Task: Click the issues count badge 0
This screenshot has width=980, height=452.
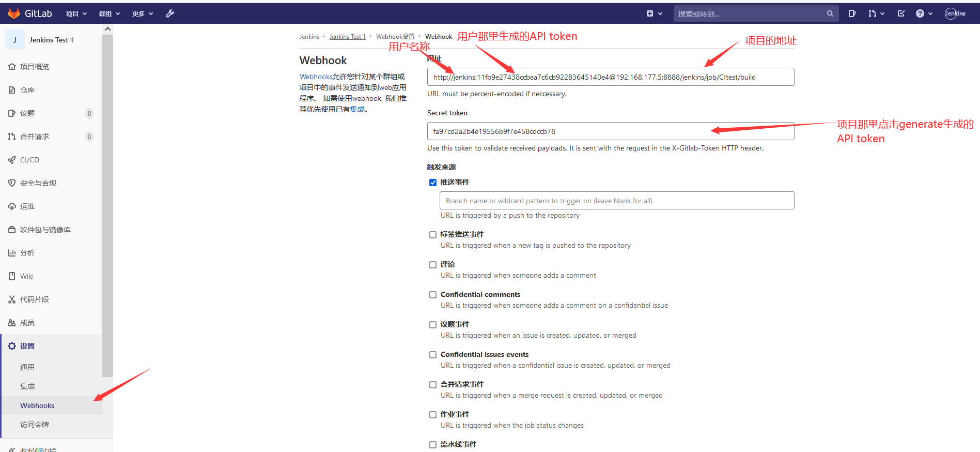Action: click(x=89, y=113)
